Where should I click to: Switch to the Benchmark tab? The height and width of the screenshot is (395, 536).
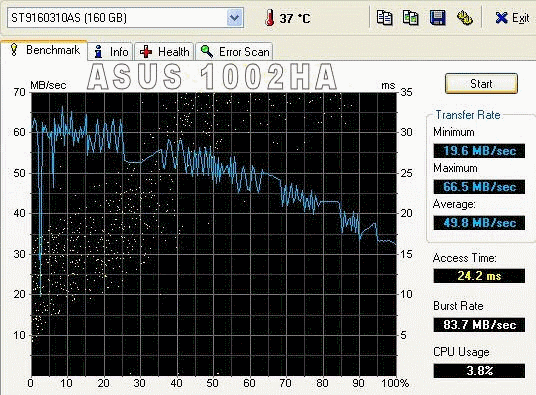44,50
